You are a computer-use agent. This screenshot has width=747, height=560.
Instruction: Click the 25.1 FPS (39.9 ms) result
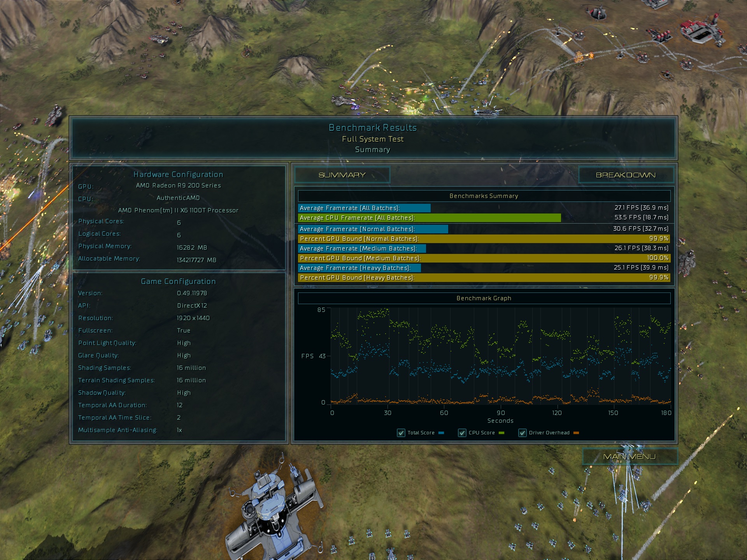(641, 268)
